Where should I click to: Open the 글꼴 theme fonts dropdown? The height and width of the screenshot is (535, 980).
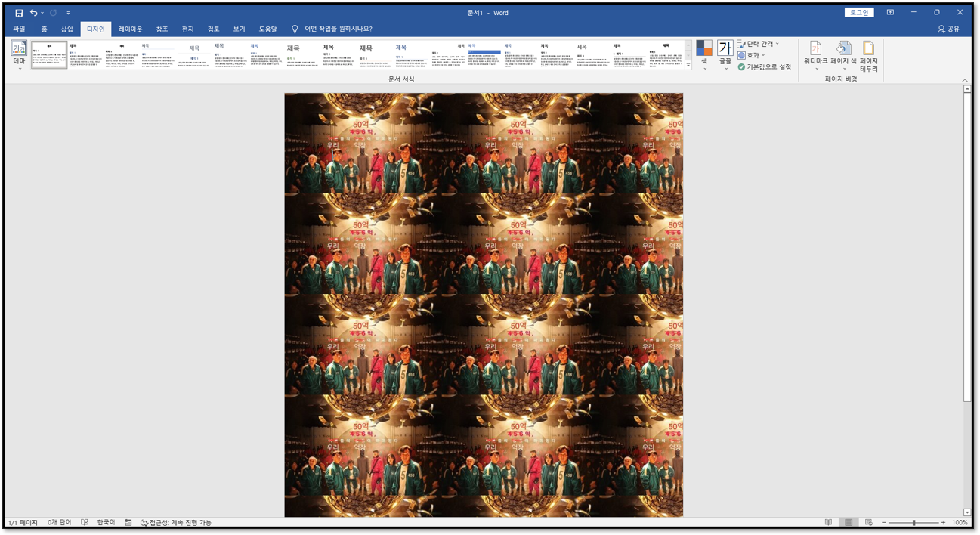(725, 56)
